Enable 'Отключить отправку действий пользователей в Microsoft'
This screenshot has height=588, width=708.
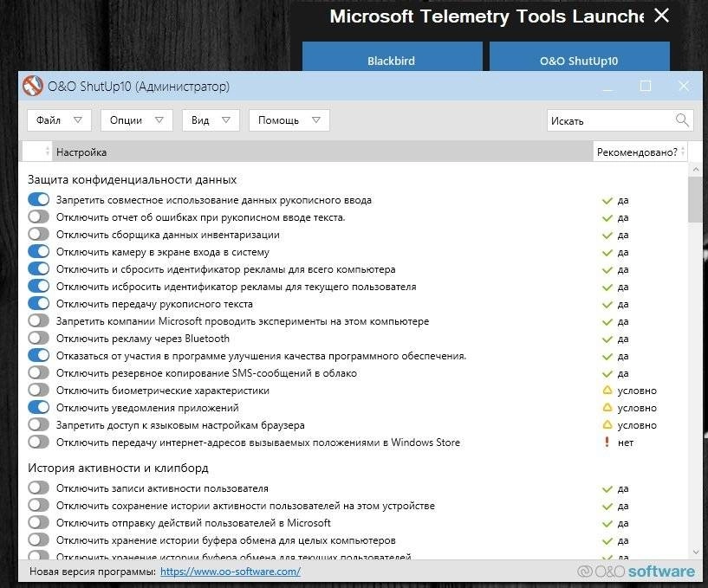[38, 522]
